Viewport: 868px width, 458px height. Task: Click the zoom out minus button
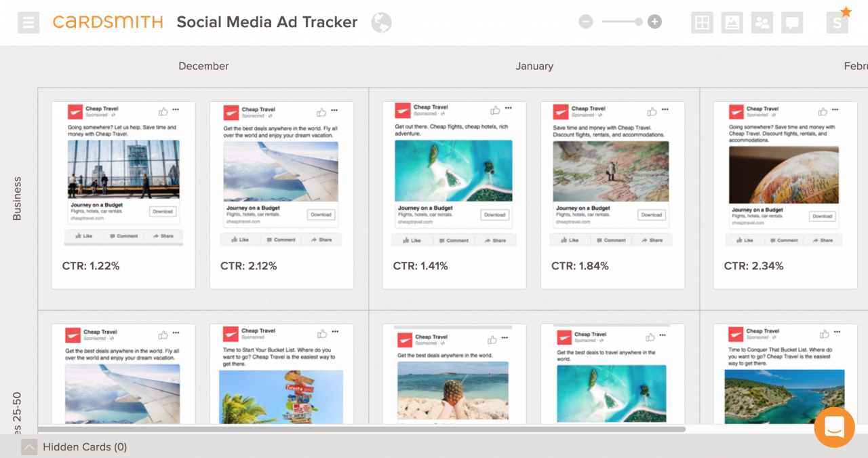(x=586, y=22)
